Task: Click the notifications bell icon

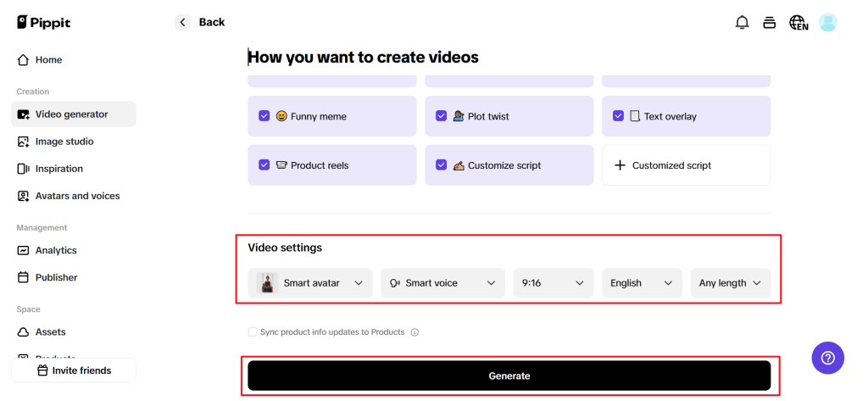Action: click(742, 23)
